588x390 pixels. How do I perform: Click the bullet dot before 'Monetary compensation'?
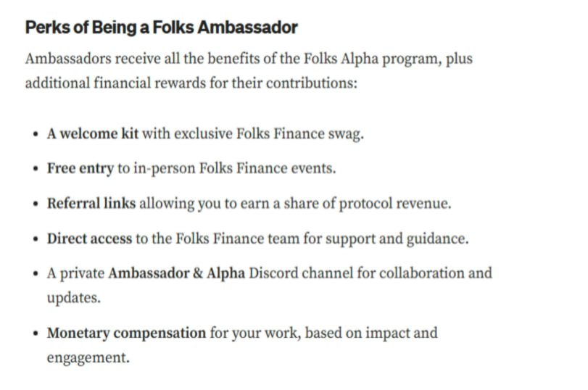(x=36, y=333)
